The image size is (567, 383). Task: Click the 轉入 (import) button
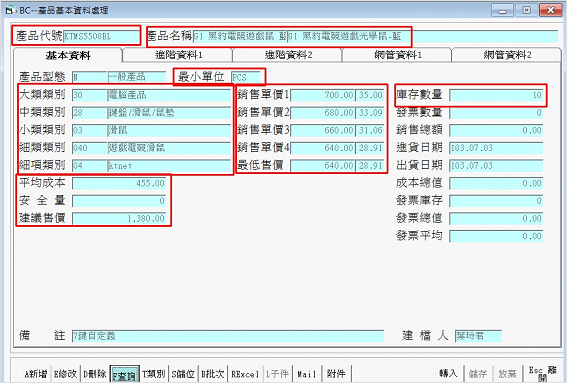click(448, 374)
